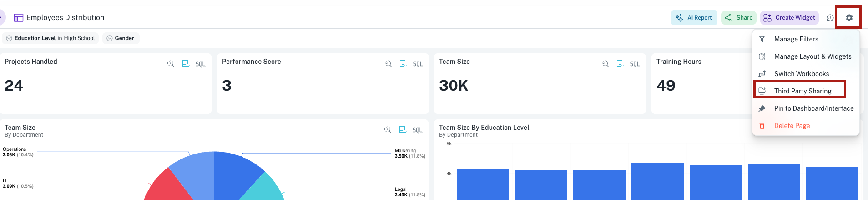Open the SQL view for Performance Score

coord(418,64)
